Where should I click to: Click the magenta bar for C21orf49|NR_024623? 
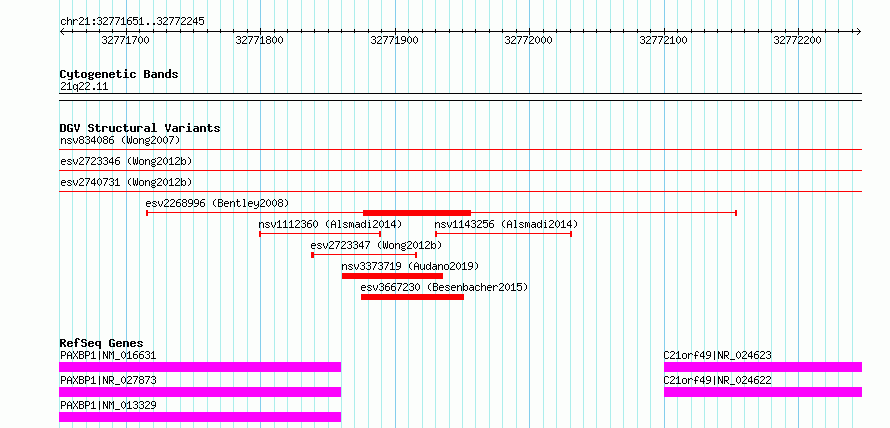tap(763, 367)
